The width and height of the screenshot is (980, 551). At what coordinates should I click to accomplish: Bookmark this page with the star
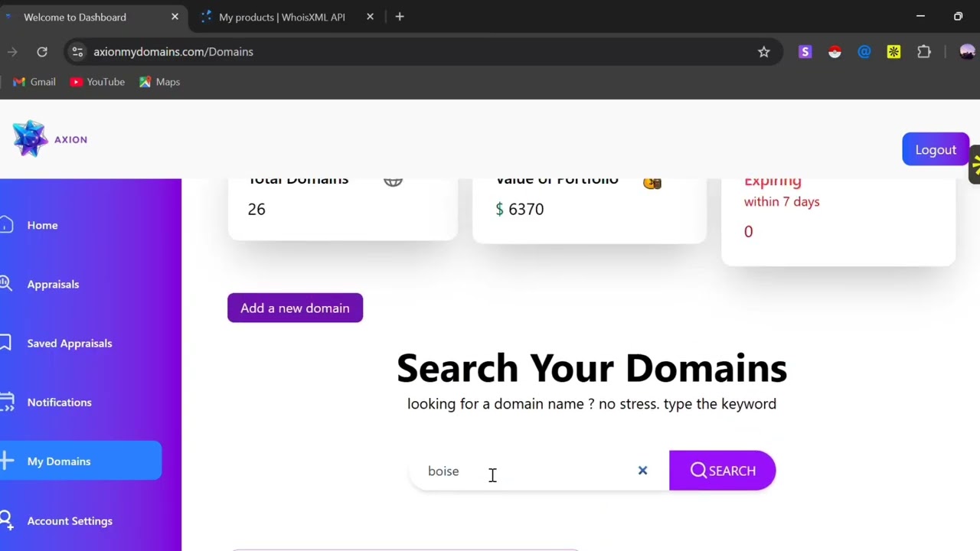click(763, 51)
